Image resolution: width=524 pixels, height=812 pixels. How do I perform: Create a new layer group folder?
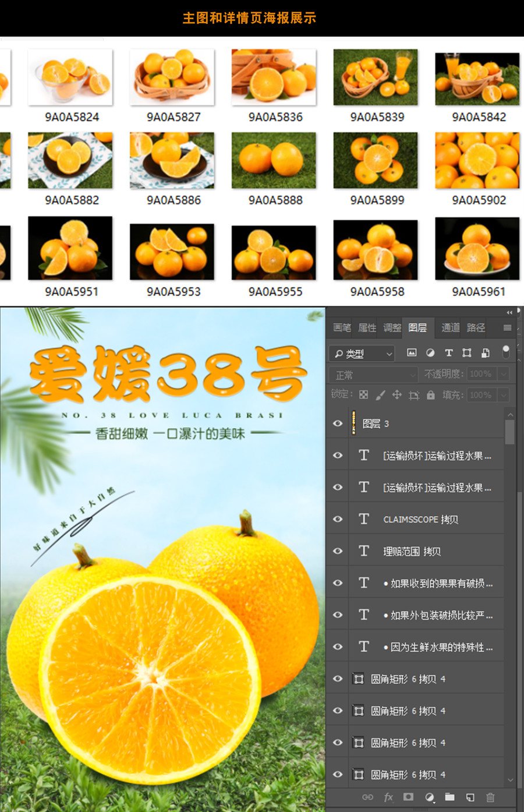[x=449, y=797]
